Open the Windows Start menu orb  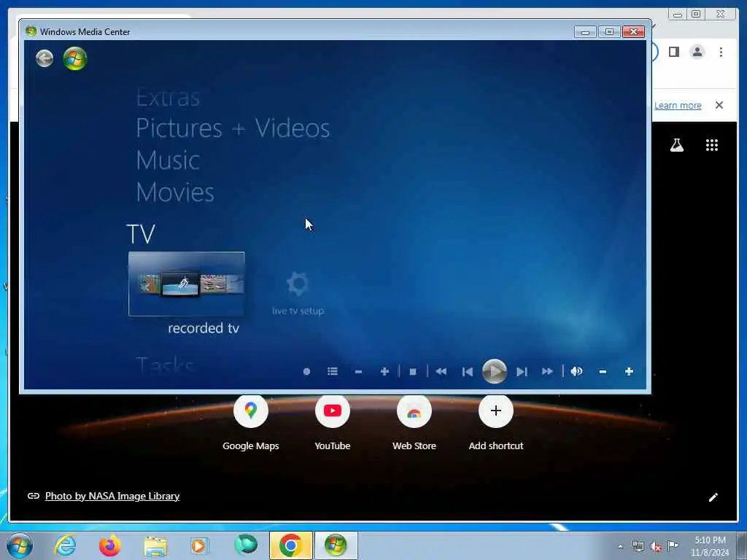point(20,545)
